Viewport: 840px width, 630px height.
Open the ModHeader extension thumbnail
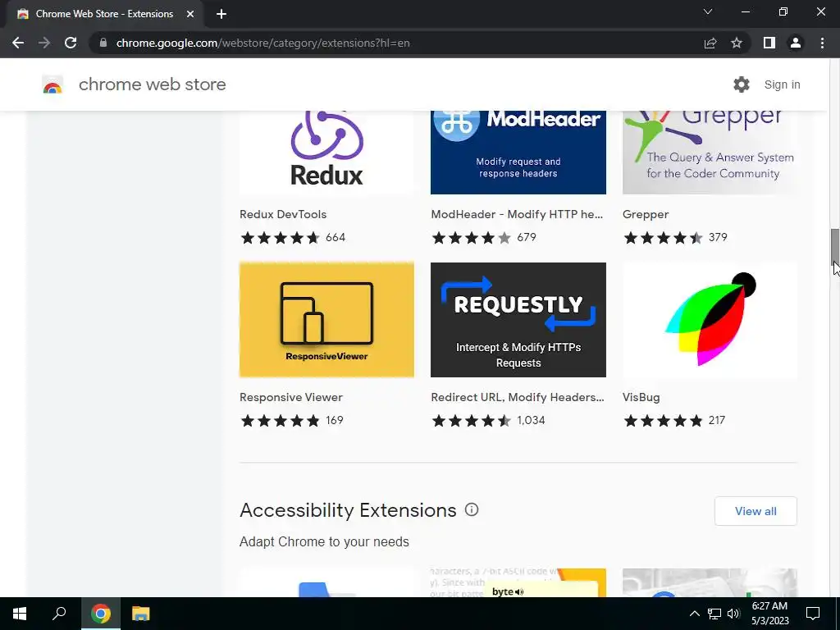coord(518,153)
